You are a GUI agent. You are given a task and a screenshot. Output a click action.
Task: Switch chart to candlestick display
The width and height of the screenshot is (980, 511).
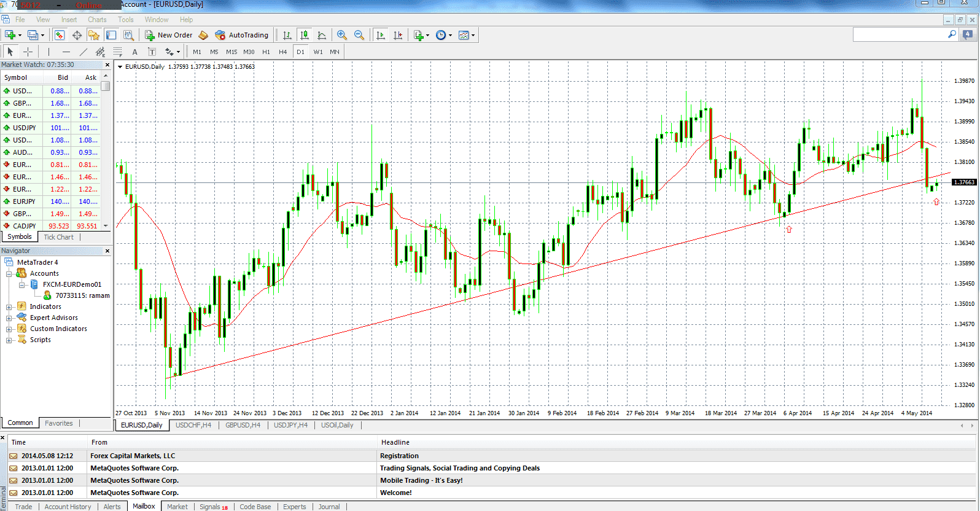pos(304,35)
